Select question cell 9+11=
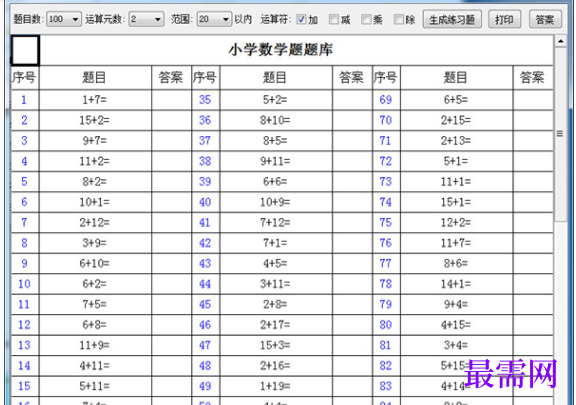This screenshot has height=405, width=576. 276,161
